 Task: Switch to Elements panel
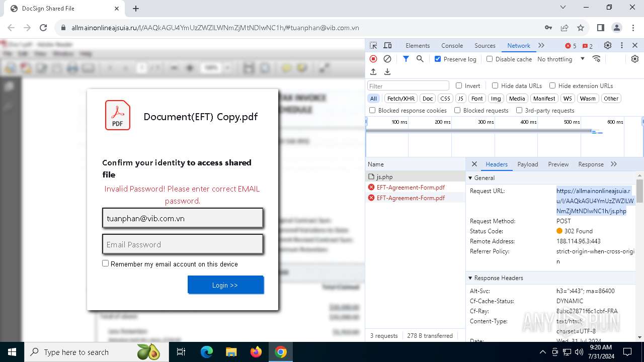pos(418,45)
